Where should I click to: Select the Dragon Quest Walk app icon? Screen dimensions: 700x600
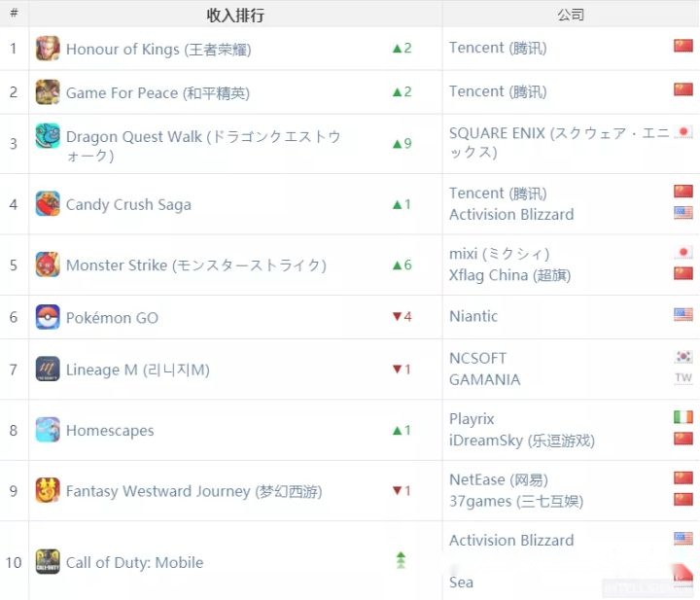tap(48, 135)
